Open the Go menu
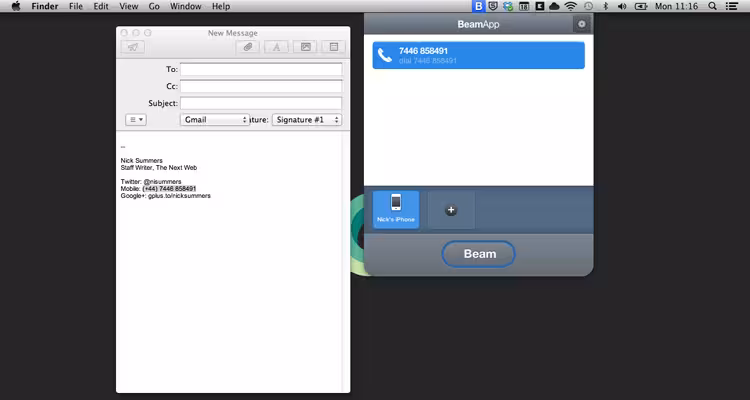The image size is (750, 400). click(154, 6)
